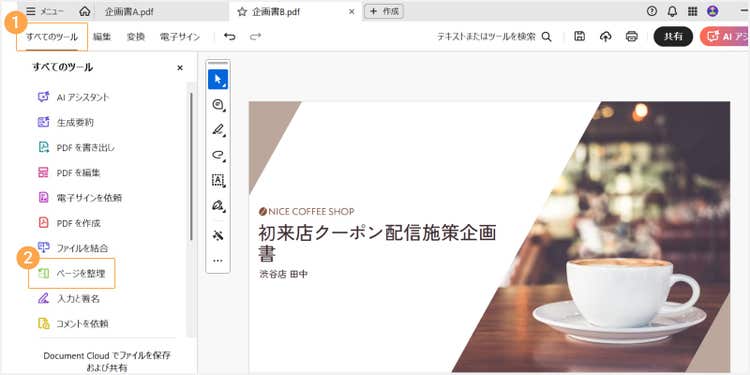
Task: Open AI アシスタント tool
Action: (73, 97)
